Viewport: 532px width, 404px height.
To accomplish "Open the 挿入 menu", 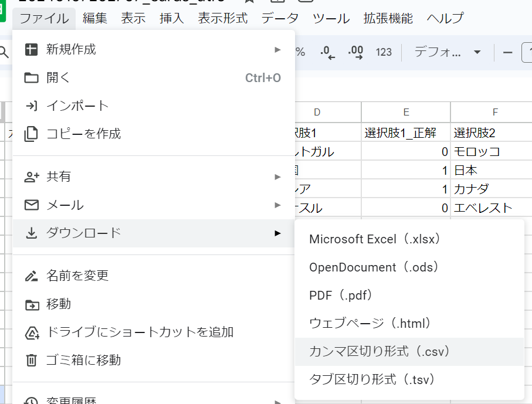I will [172, 18].
